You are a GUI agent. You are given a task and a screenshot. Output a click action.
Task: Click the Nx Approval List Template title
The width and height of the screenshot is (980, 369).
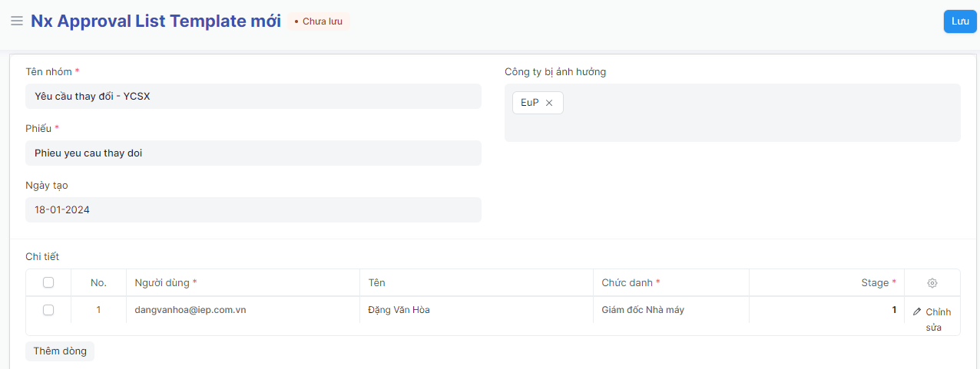[x=156, y=21]
